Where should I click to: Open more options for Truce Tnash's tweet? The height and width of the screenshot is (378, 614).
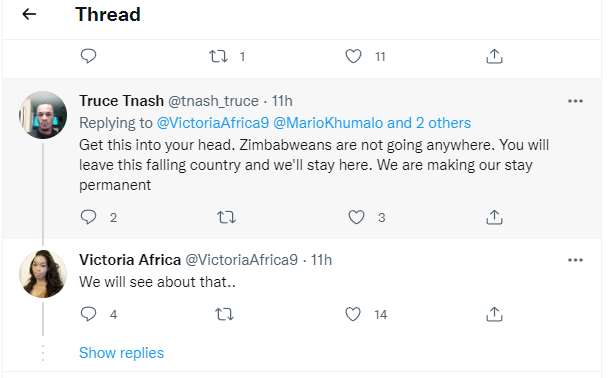coord(575,101)
